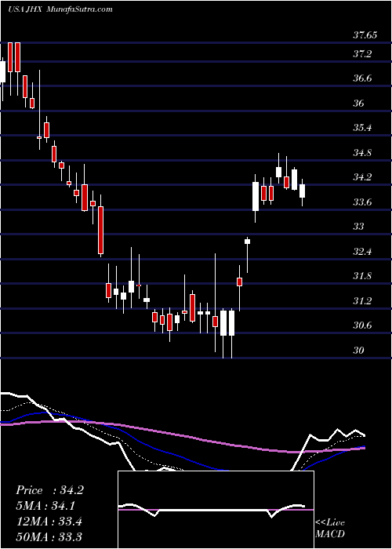Select the 35.4 price axis label
Viewport: 392px width, 549px height.
pos(362,128)
